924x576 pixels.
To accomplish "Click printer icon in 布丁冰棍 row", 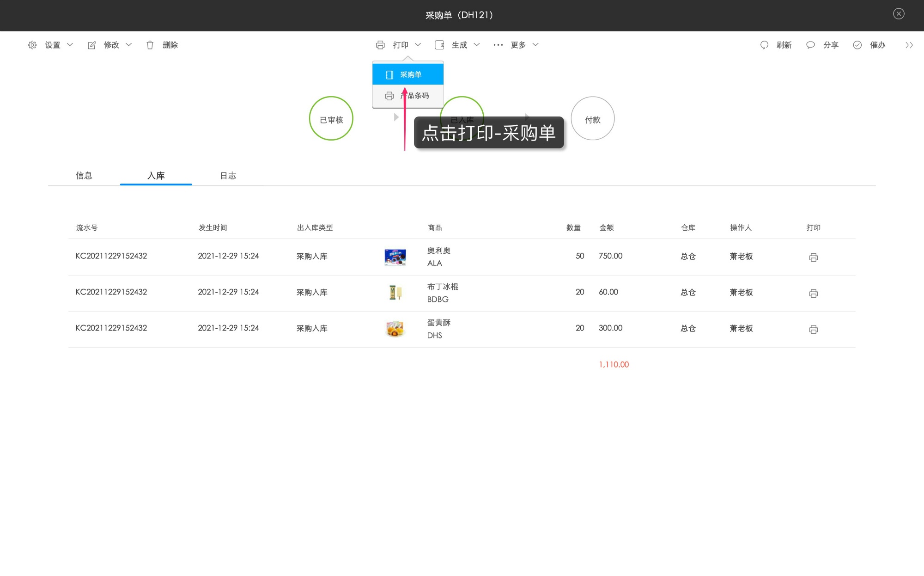I will tap(814, 293).
